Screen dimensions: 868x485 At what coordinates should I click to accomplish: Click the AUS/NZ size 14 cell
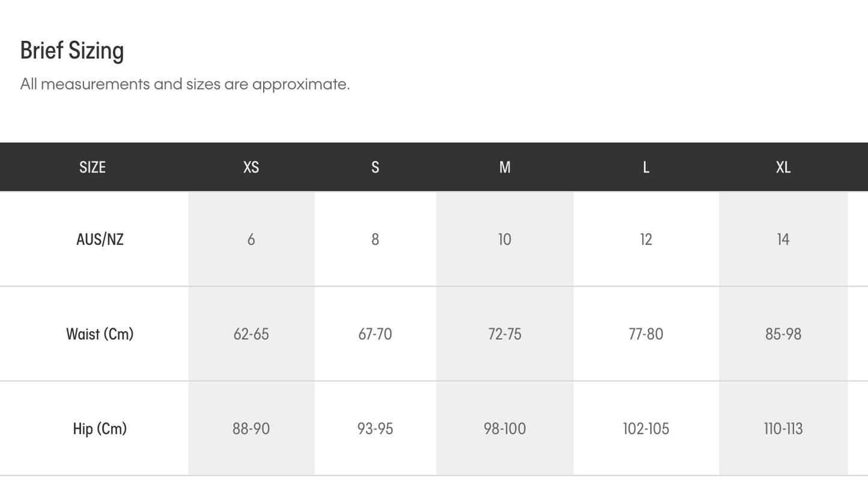point(783,239)
